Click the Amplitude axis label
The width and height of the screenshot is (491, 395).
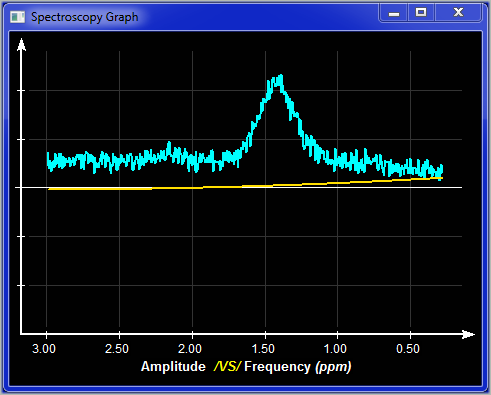pyautogui.click(x=173, y=367)
